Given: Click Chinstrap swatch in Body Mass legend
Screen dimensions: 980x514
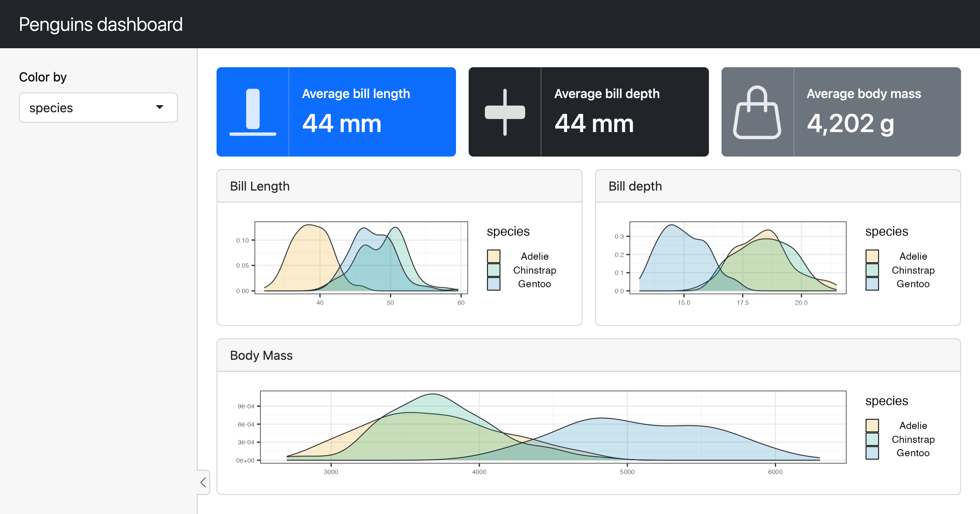Looking at the screenshot, I should pyautogui.click(x=872, y=439).
